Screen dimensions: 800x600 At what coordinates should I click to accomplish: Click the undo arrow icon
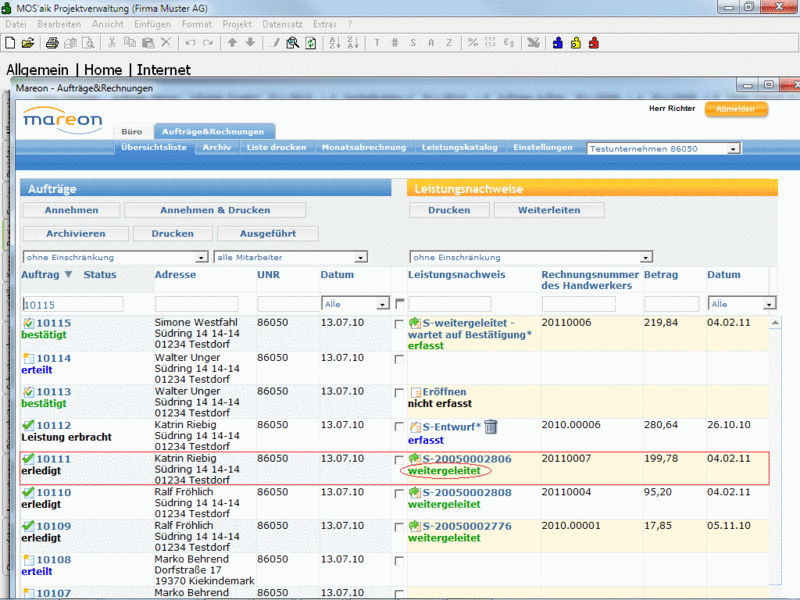[x=190, y=43]
